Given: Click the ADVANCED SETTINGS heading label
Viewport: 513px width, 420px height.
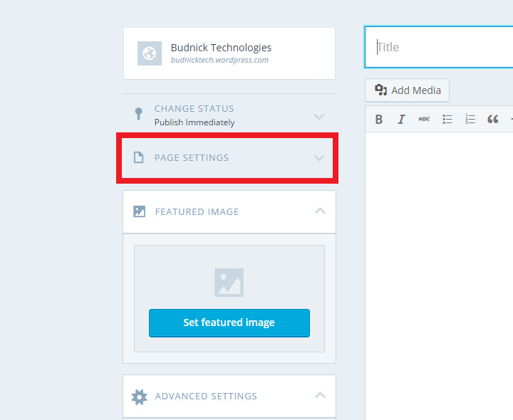Looking at the screenshot, I should point(206,396).
